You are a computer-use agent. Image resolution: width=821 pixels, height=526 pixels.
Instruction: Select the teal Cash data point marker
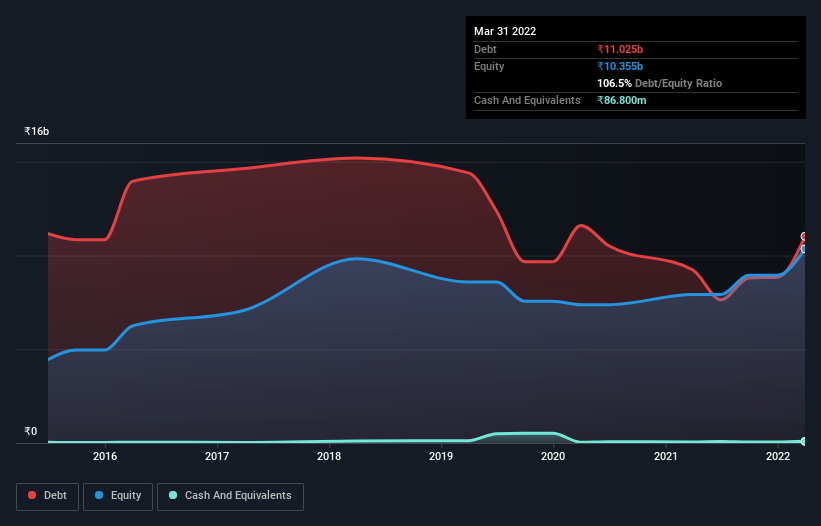804,441
